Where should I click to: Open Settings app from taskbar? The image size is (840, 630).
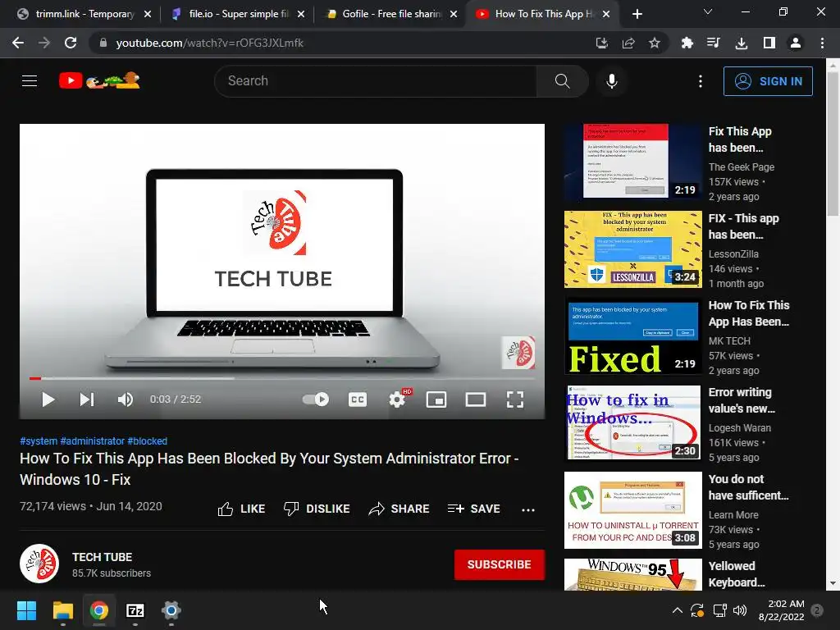click(x=171, y=610)
